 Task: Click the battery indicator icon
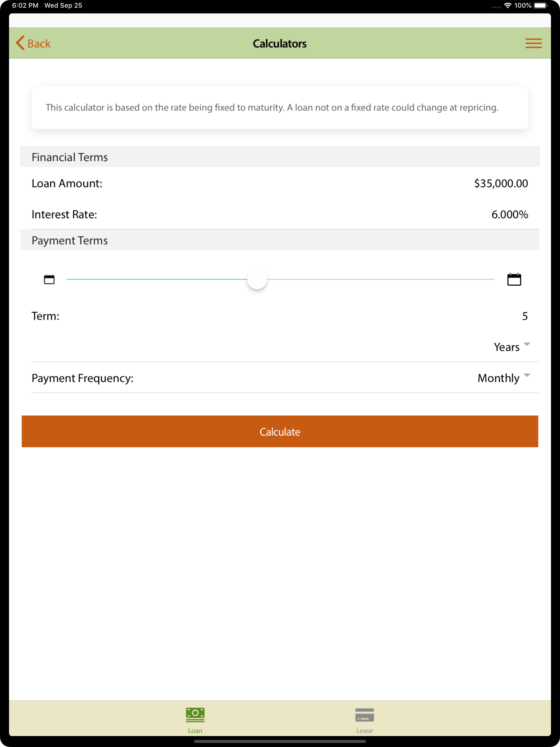pos(540,5)
